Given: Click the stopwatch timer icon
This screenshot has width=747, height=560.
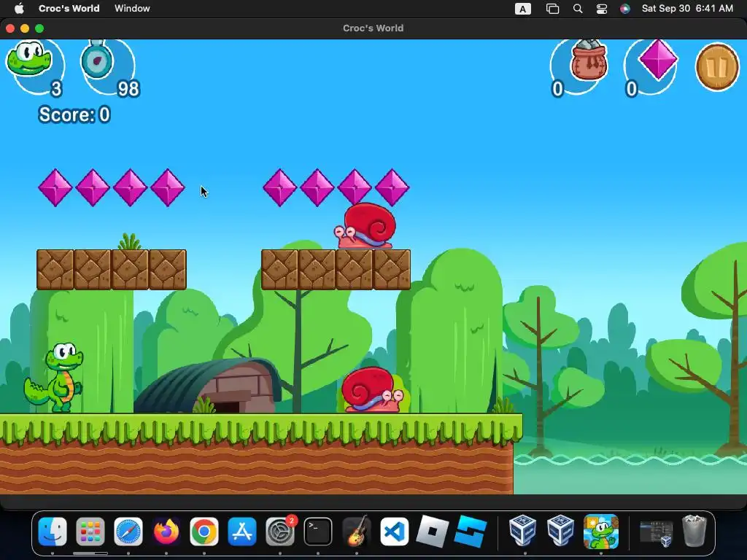Looking at the screenshot, I should click(x=98, y=59).
